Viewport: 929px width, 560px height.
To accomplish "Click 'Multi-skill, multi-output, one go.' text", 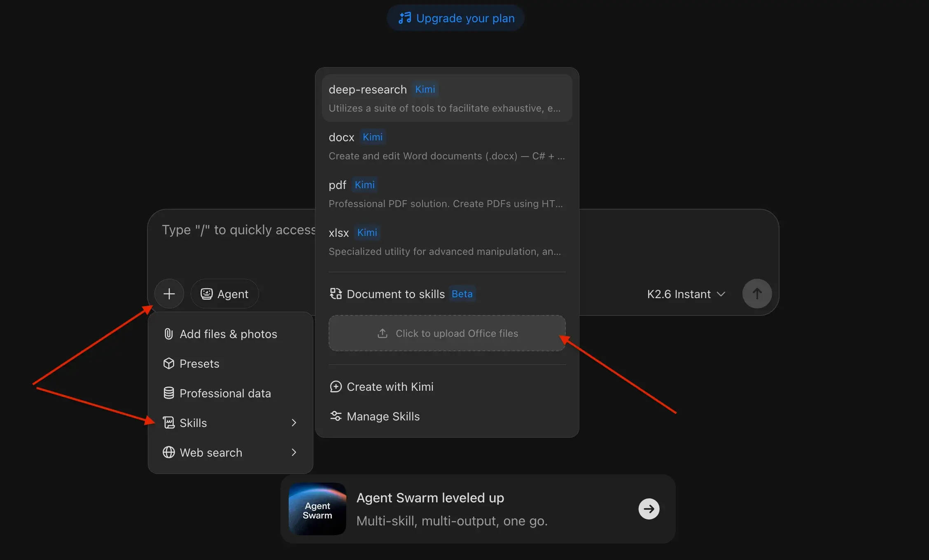I will click(452, 521).
